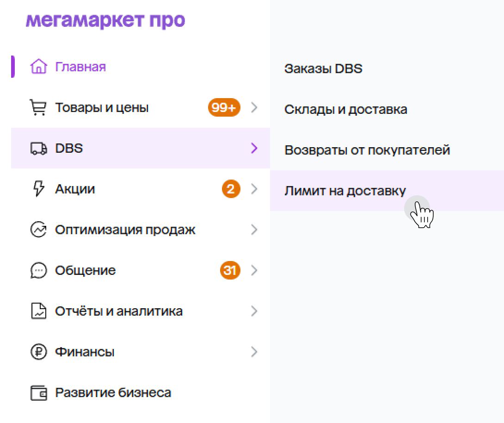Open Заказы DBS submenu item

[x=323, y=69]
